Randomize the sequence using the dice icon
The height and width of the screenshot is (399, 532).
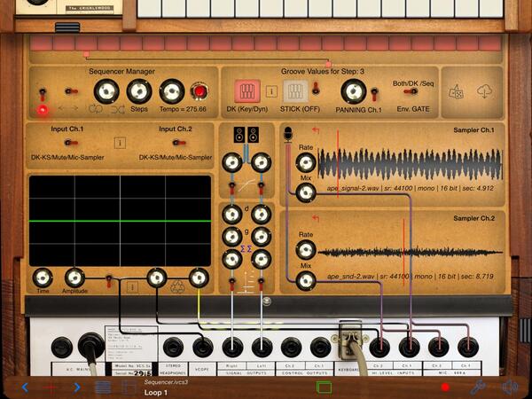457,91
